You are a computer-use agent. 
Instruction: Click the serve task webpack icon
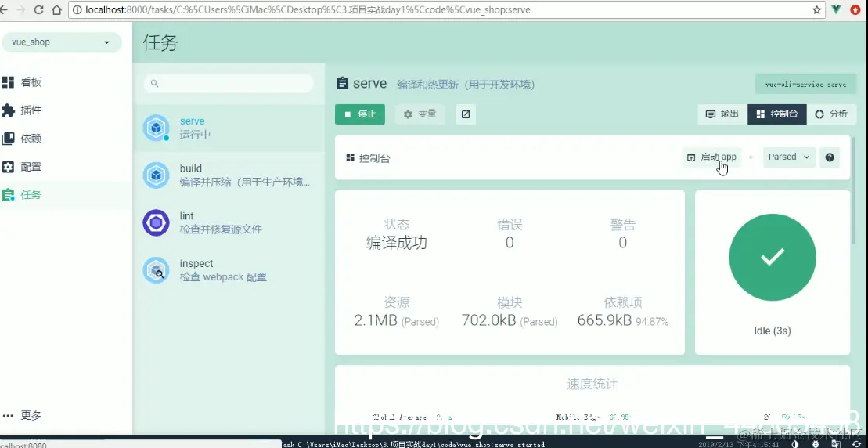(156, 128)
